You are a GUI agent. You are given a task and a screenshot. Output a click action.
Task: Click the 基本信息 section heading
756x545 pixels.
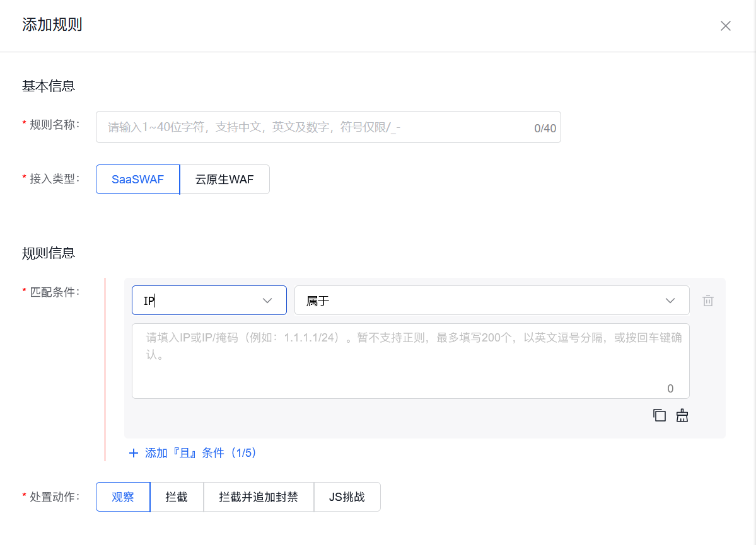pos(49,86)
